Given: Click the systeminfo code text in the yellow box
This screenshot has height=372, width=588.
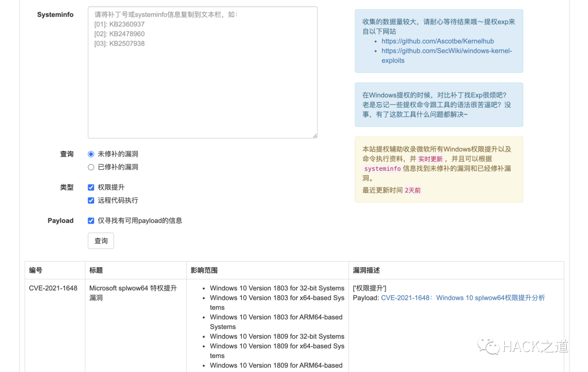Looking at the screenshot, I should [383, 169].
